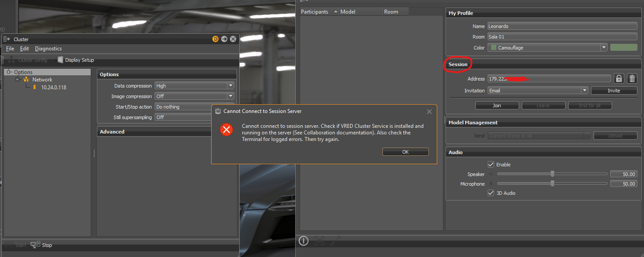Adjust the Speaker volume slider

(x=552, y=174)
